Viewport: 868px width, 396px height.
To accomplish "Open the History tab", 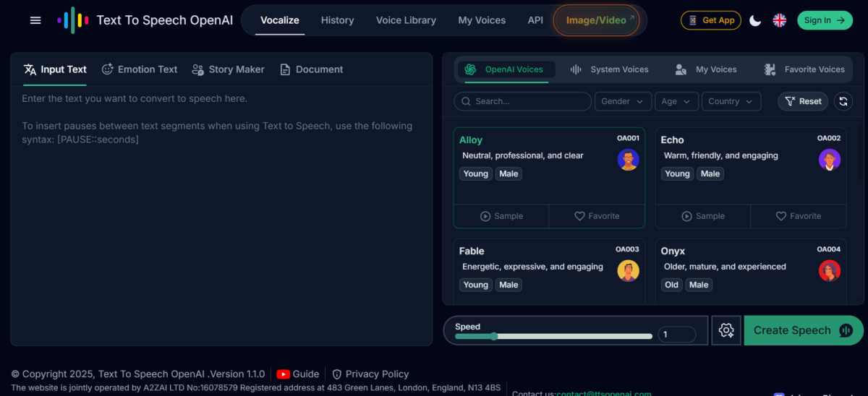I will click(337, 20).
